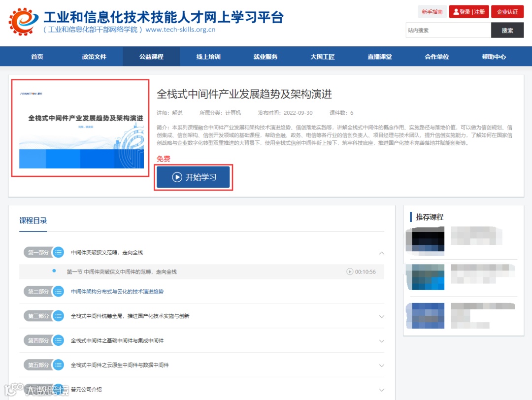Expand the 普元公司介绍 section chevron
Image resolution: width=532 pixels, height=400 pixels.
(x=381, y=390)
